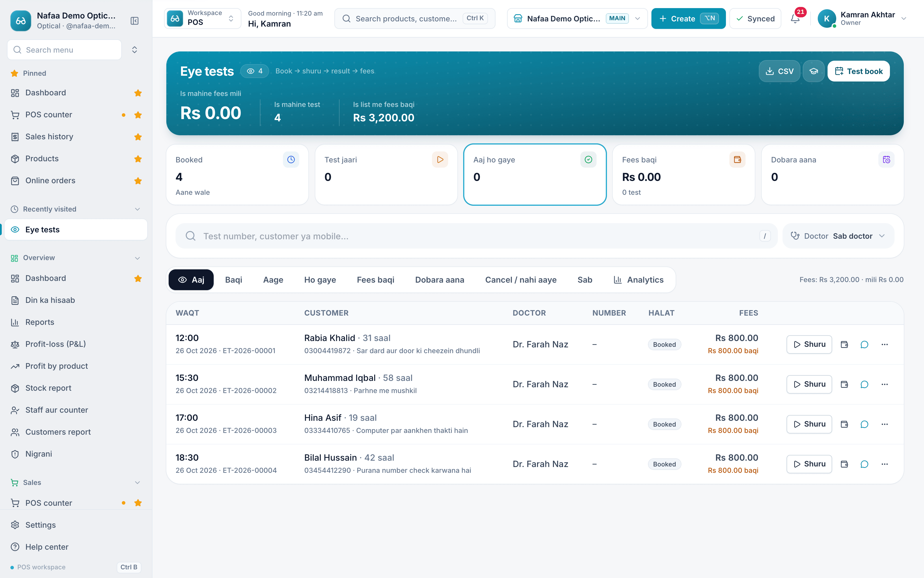
Task: Collapse the Overview section
Action: pos(137,258)
